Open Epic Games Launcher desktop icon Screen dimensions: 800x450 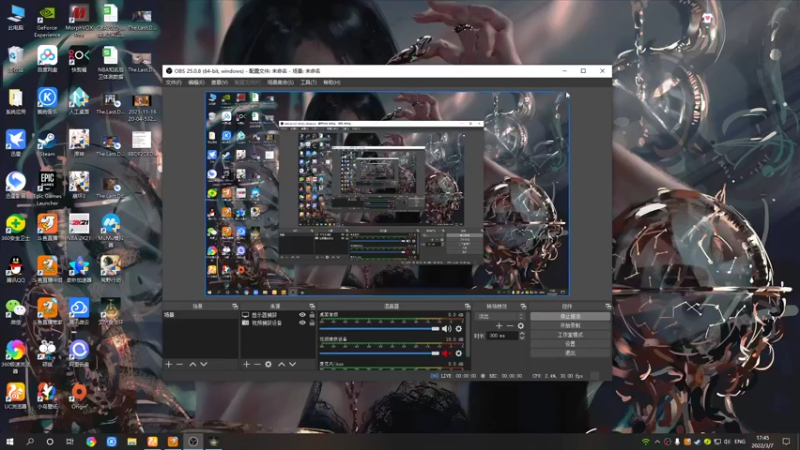point(47,188)
